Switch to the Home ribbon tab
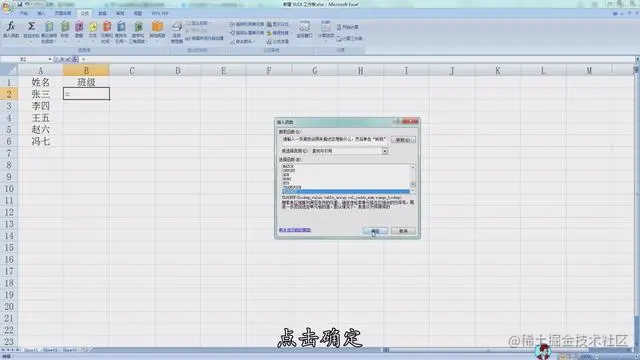Screen dimensions: 640x360 pos(24,13)
